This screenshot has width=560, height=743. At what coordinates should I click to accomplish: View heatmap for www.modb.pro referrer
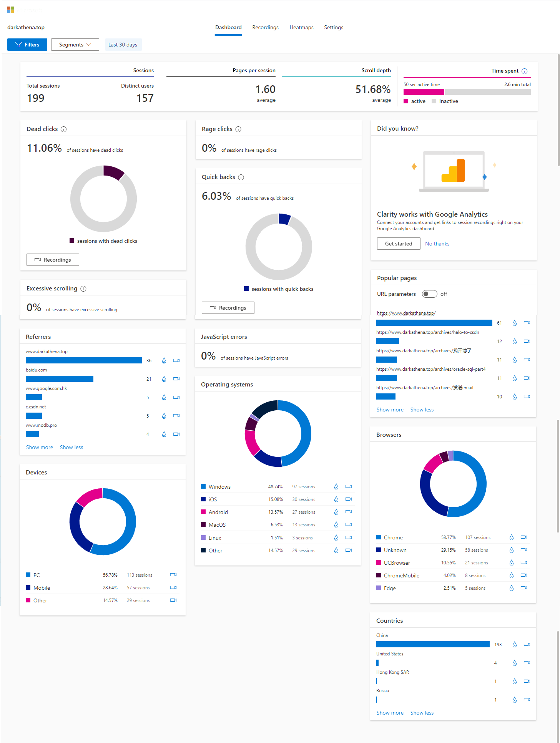click(x=164, y=434)
